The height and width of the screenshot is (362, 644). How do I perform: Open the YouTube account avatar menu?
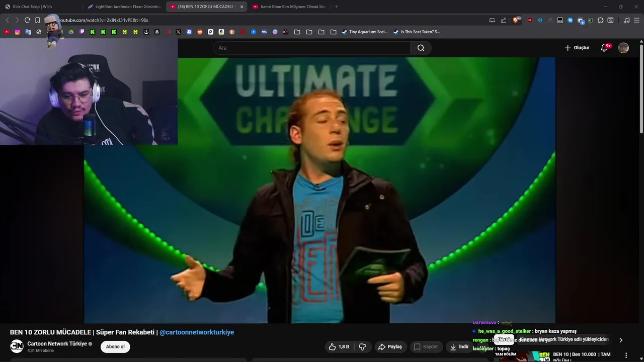click(x=623, y=48)
